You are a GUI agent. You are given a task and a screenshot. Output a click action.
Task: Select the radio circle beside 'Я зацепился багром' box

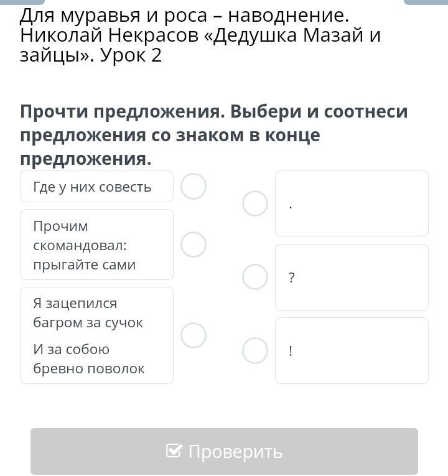[x=194, y=335]
